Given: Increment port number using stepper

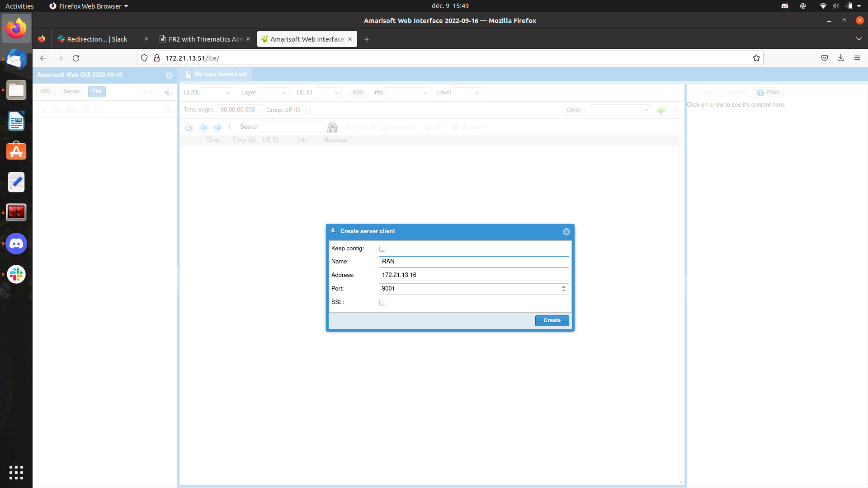Looking at the screenshot, I should [x=563, y=286].
